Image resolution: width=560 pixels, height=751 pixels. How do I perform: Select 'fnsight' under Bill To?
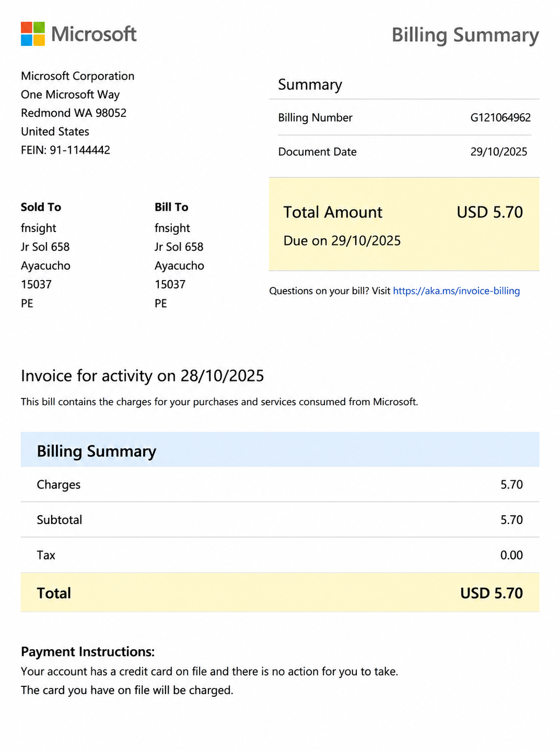click(172, 228)
